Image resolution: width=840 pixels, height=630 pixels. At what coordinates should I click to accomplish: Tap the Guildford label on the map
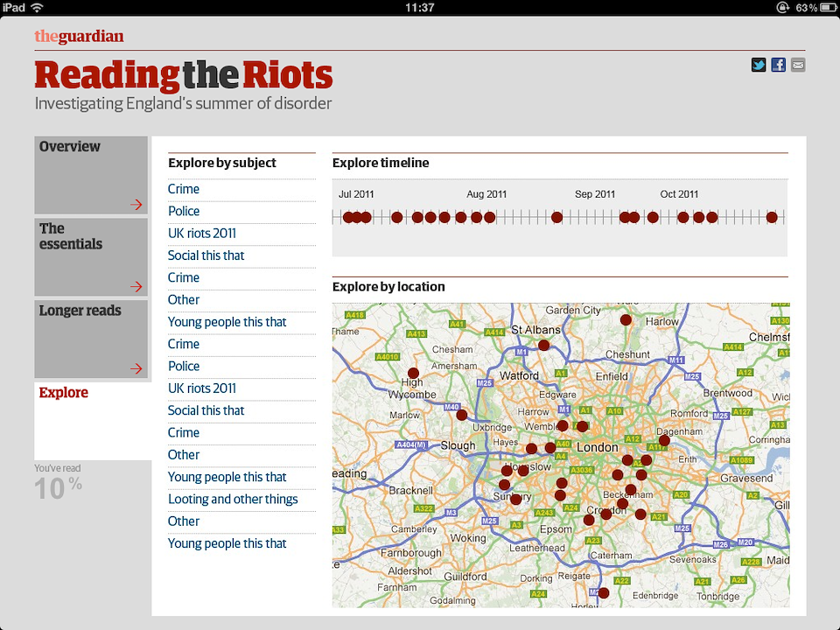click(465, 577)
